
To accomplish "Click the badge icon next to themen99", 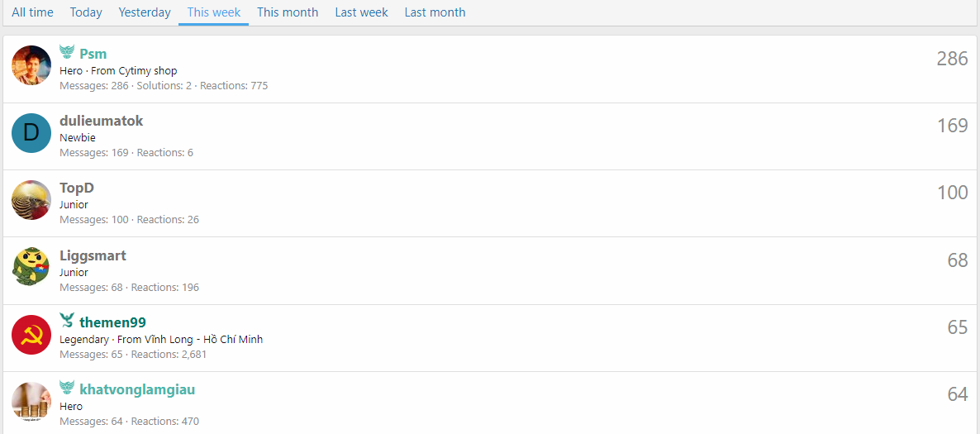I will click(67, 322).
